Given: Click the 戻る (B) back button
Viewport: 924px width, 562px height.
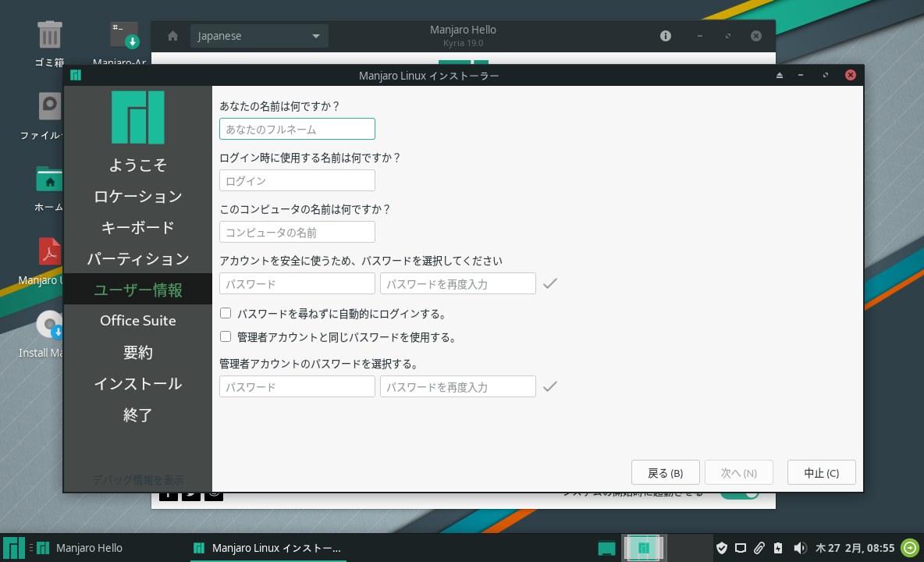Looking at the screenshot, I should tap(666, 472).
